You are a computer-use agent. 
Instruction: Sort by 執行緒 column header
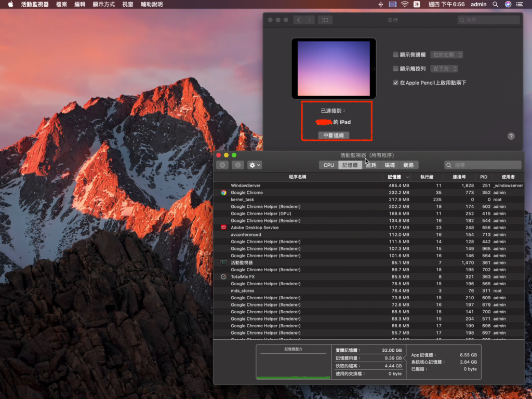click(427, 177)
